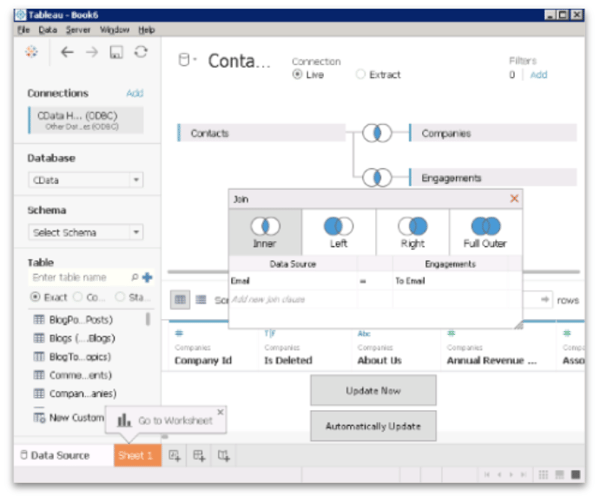Click the Enter table name search field
600x502 pixels.
point(80,277)
